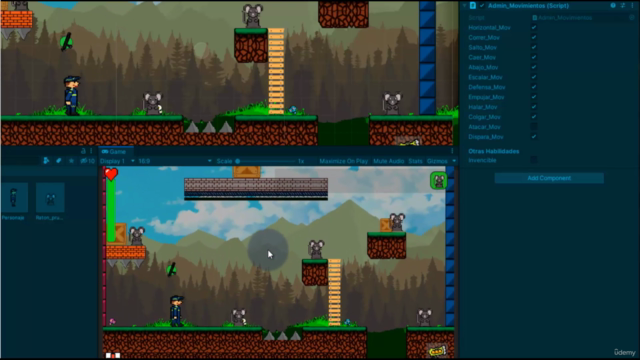
Task: Uncheck the Correr_Mov checkbox
Action: click(534, 37)
